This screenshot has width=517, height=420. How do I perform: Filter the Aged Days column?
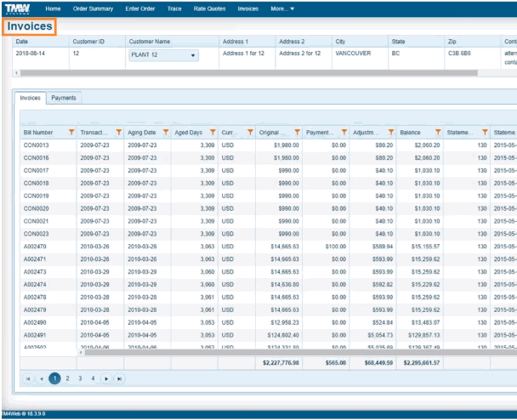[212, 132]
